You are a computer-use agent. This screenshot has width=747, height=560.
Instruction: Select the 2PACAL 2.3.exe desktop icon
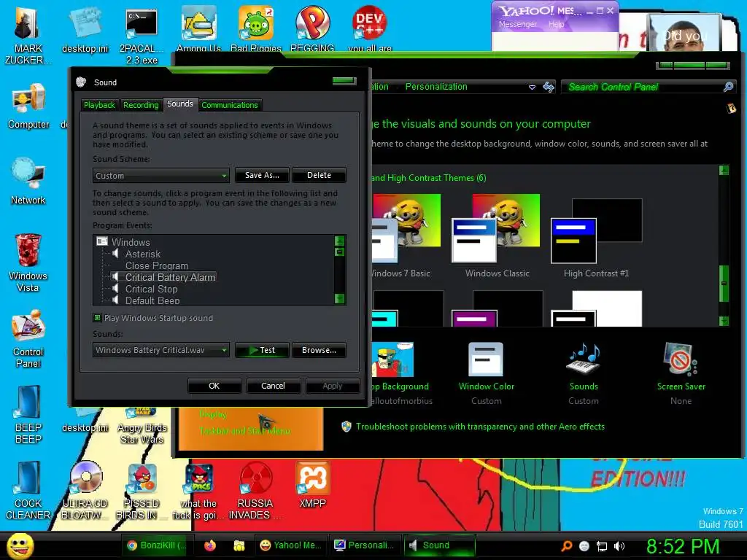(x=142, y=36)
